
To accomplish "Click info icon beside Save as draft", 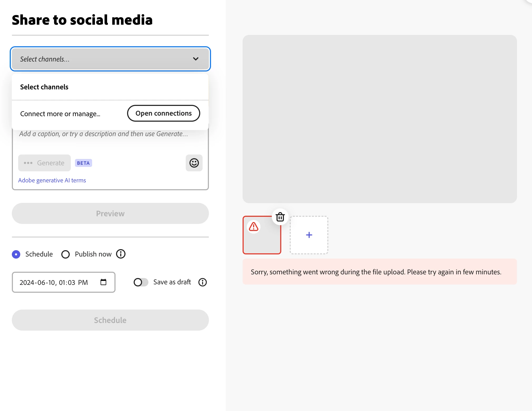I will click(x=202, y=282).
